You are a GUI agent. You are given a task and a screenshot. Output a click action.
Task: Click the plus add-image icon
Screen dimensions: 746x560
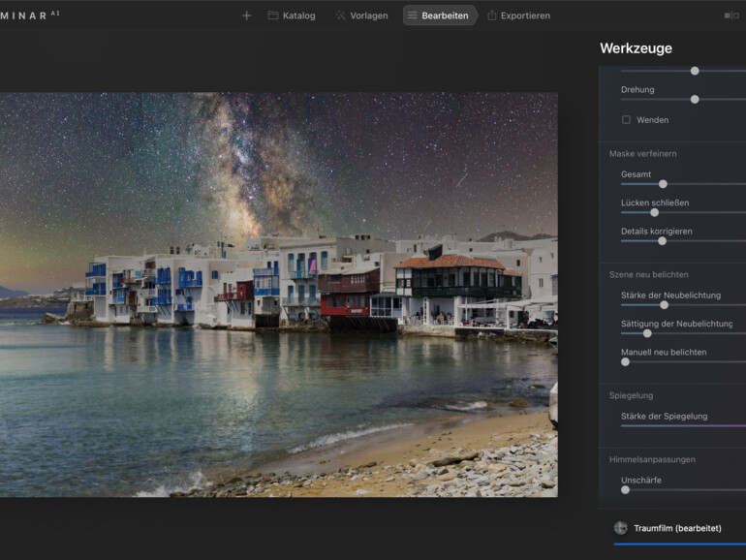click(x=246, y=16)
